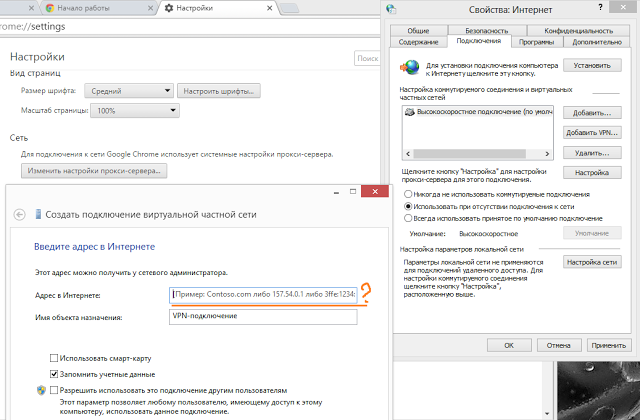Click the Internet Properties title bar icon
This screenshot has height=420, width=640.
[391, 9]
